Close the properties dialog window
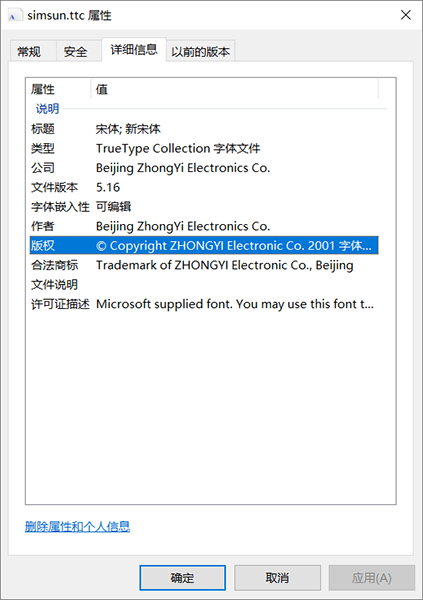Screen dimensions: 423x600 tap(405, 15)
